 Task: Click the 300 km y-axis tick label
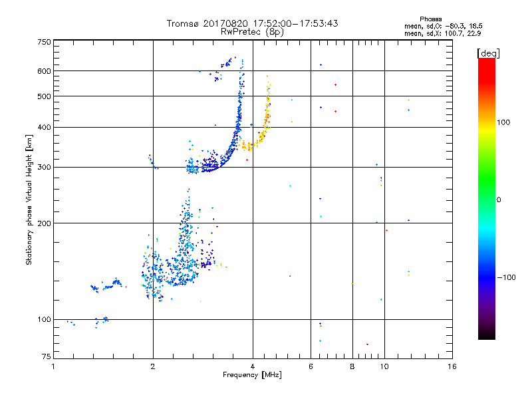point(44,167)
